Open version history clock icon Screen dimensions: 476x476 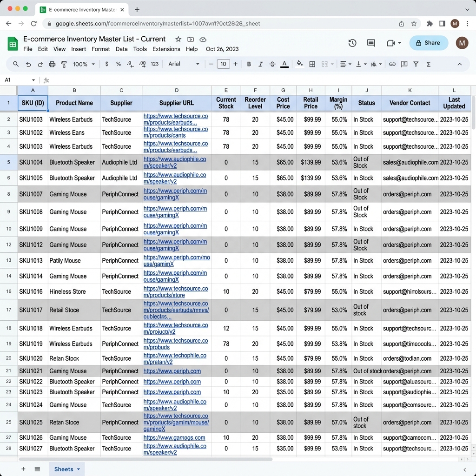point(352,43)
